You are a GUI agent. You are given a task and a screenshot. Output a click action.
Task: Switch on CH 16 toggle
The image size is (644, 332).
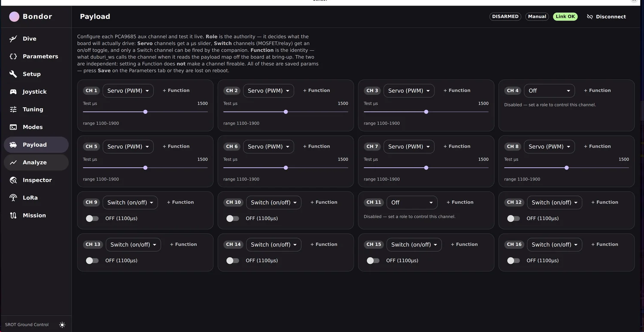point(513,260)
